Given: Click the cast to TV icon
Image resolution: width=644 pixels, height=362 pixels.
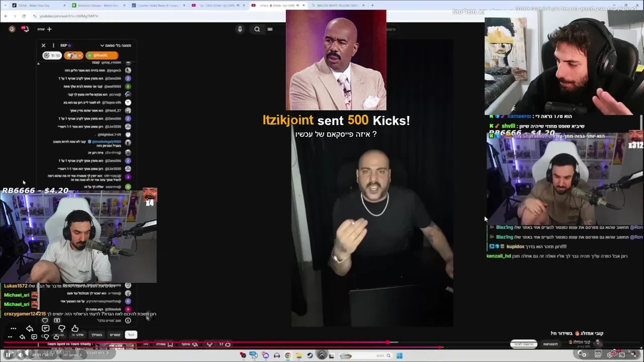Looking at the screenshot, I should (x=621, y=354).
